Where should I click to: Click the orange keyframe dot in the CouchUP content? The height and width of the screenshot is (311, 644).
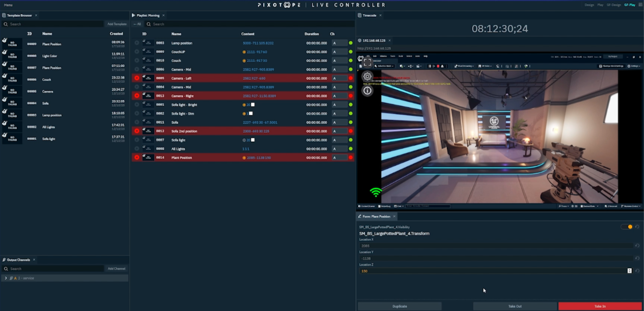(244, 52)
